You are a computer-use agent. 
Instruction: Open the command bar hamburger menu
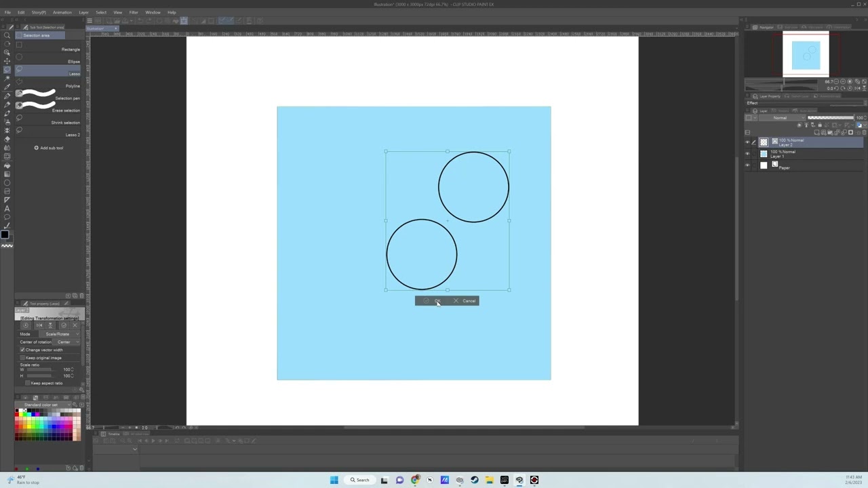pos(89,20)
